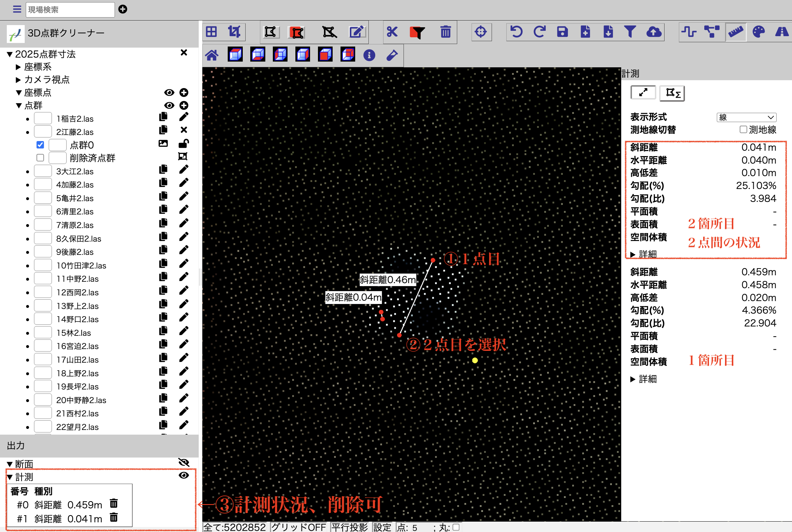The height and width of the screenshot is (532, 792).
Task: Click the scissors cut icon
Action: 392,32
